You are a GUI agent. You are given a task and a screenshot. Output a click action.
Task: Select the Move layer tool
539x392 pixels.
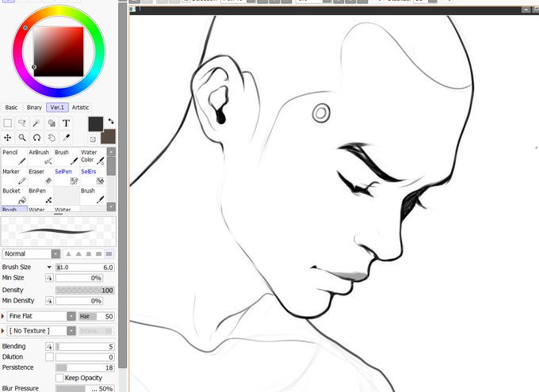click(8, 138)
